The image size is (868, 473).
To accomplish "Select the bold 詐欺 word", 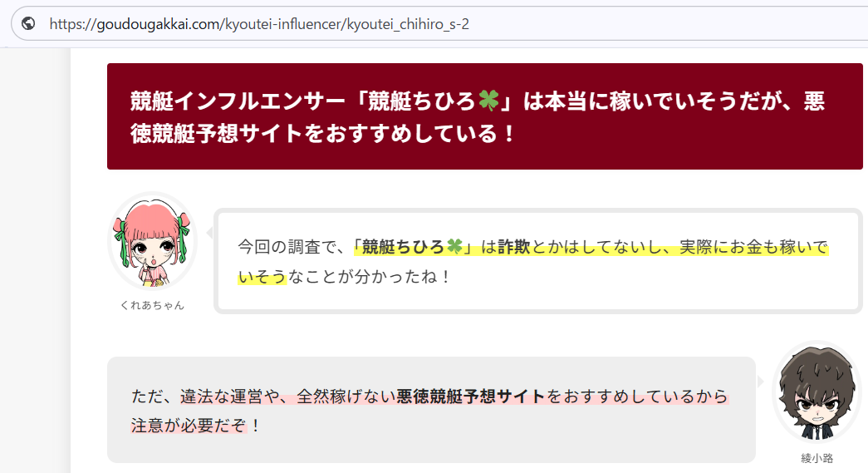I will point(514,247).
